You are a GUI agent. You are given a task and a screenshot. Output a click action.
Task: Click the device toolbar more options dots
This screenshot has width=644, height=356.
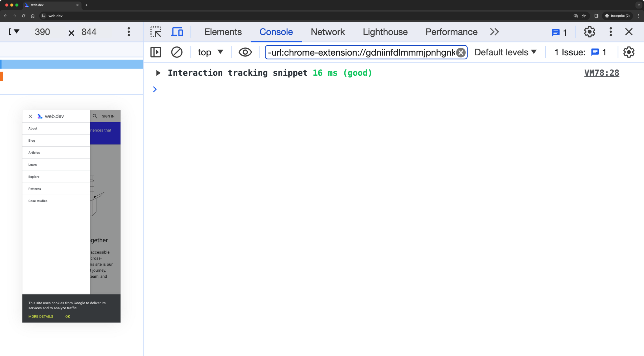pyautogui.click(x=129, y=32)
